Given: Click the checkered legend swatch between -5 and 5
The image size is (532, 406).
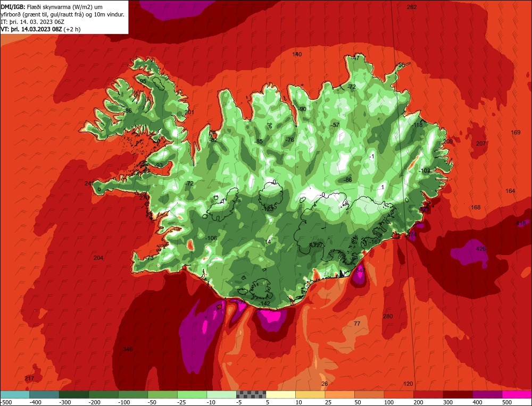Looking at the screenshot, I should pos(251,394).
